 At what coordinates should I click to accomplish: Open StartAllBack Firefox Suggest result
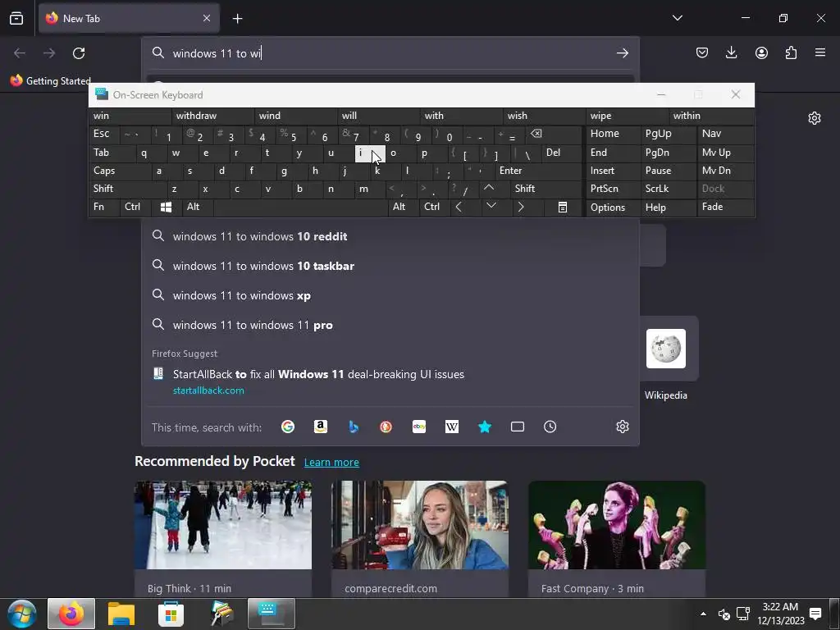pos(390,381)
